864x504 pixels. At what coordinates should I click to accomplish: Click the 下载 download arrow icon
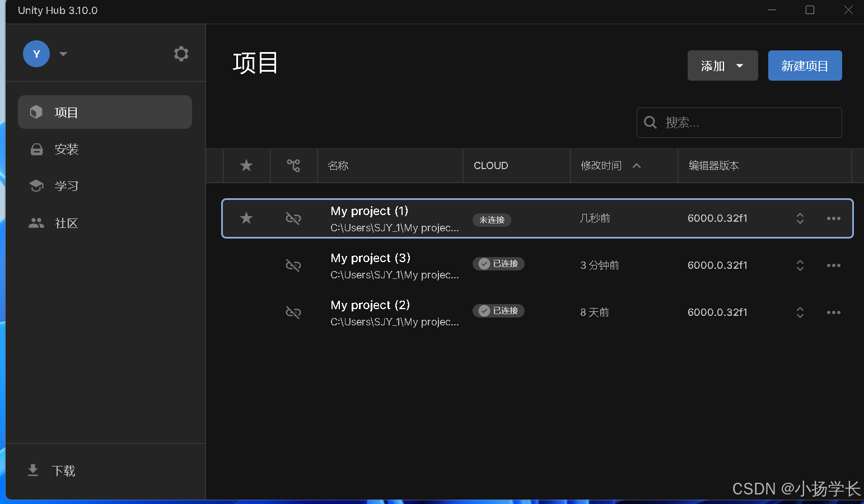point(33,470)
